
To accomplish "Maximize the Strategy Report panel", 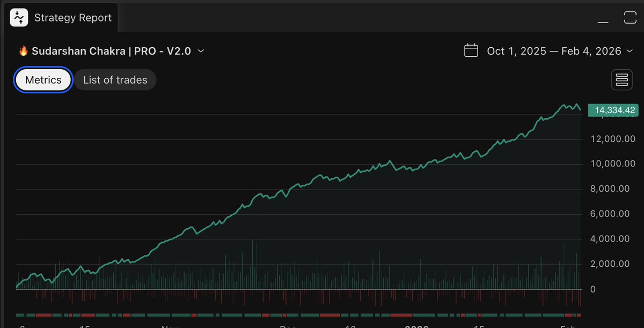I will (630, 18).
